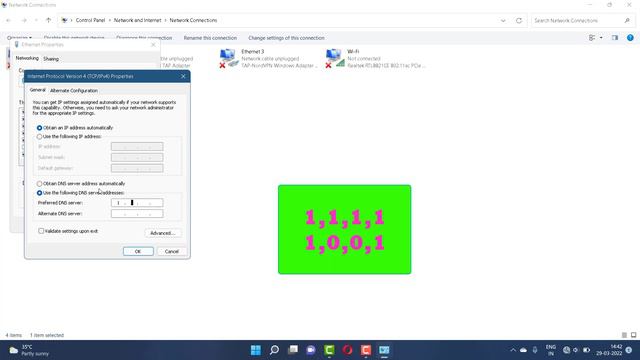
Task: Close the Ethernet Properties window
Action: pyautogui.click(x=153, y=44)
